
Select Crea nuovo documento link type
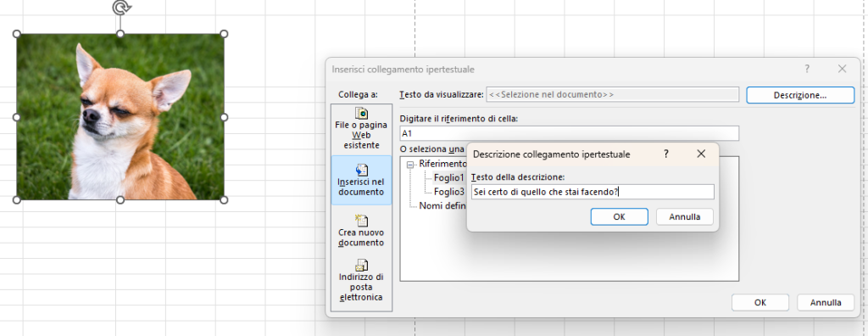[361, 231]
